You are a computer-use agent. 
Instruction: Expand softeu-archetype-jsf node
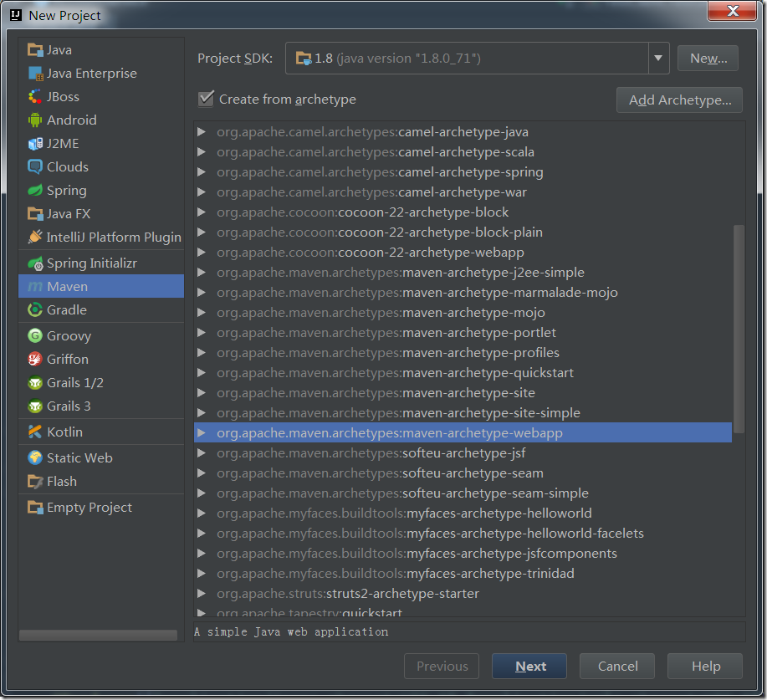click(201, 452)
